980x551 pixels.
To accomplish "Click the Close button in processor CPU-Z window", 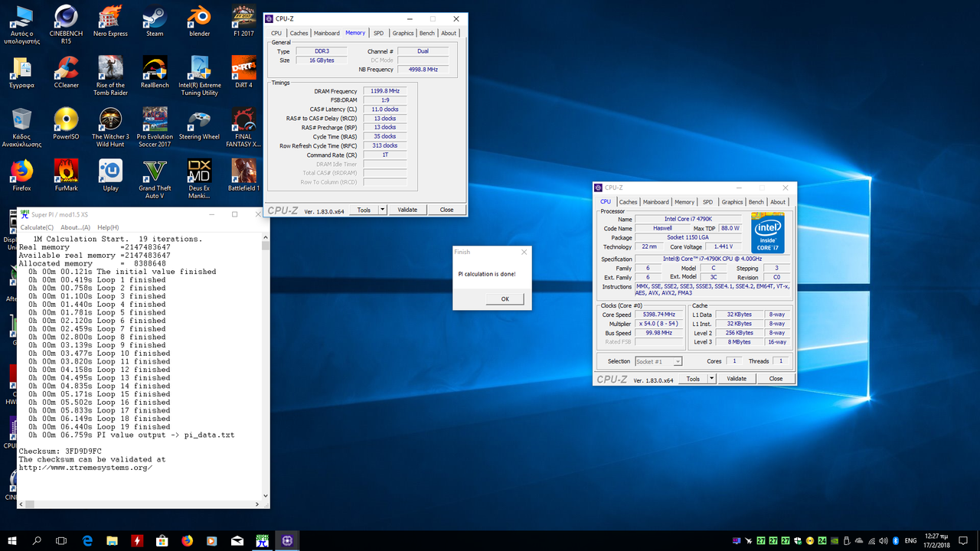I will click(x=776, y=379).
